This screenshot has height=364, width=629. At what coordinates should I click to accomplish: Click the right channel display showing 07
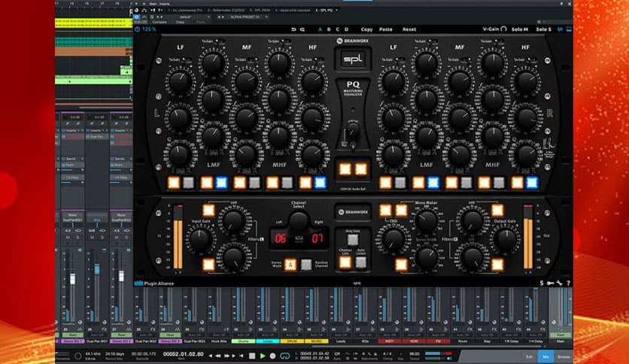point(317,238)
